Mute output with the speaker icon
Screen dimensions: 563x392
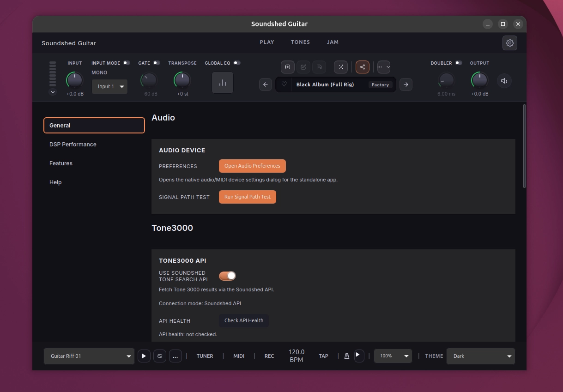pos(504,81)
